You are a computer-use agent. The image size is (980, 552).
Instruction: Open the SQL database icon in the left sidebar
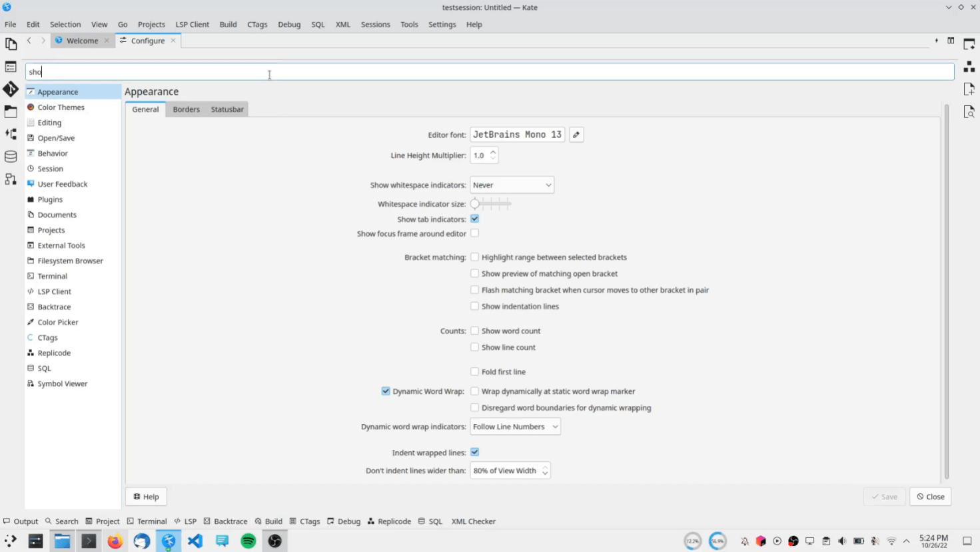point(11,156)
